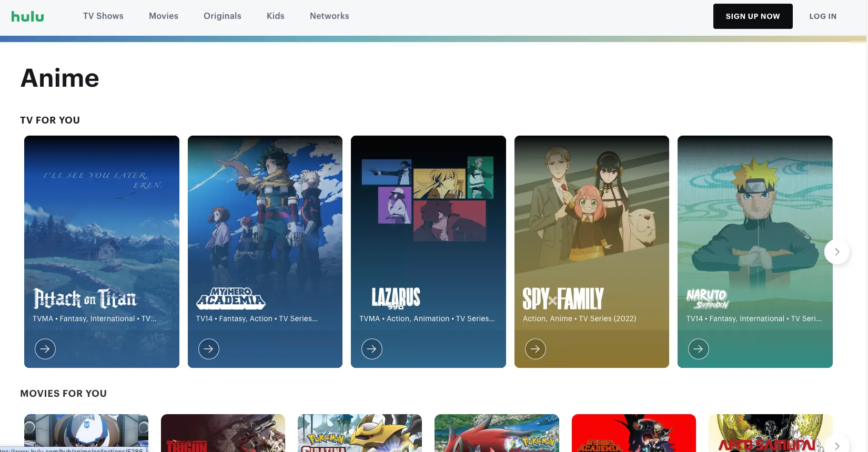The image size is (868, 452).
Task: Click the arrow icon on Attack on Titan card
Action: tap(45, 348)
